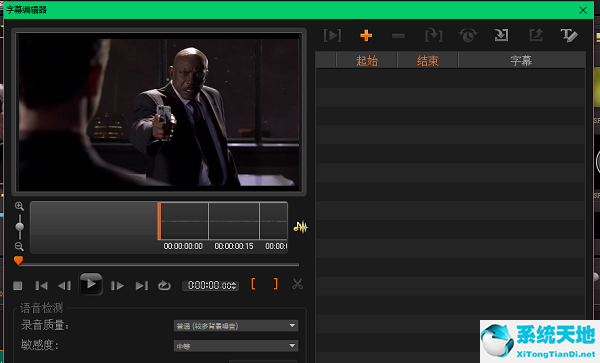
Task: Open the time offset clock icon
Action: click(468, 36)
